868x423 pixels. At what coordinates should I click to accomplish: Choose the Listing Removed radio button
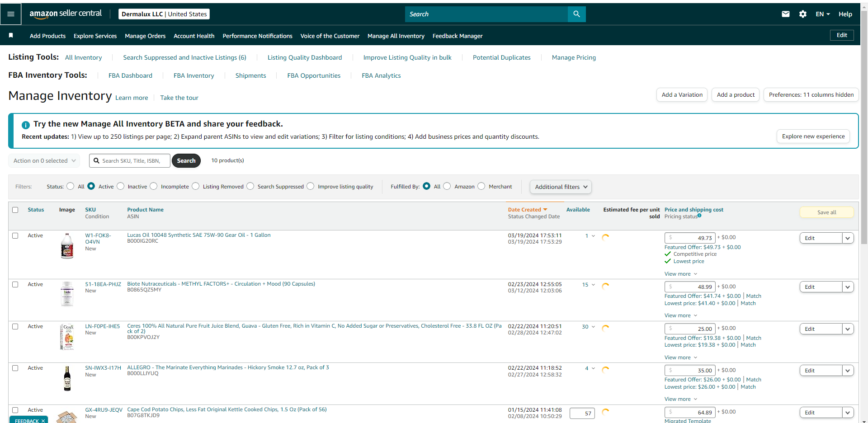tap(196, 186)
